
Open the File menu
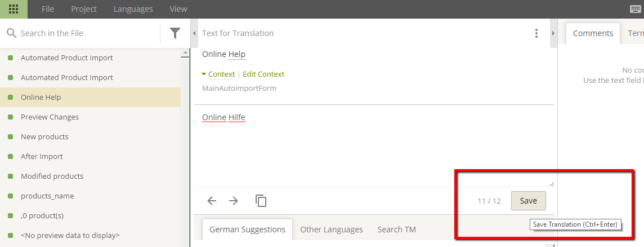coord(48,9)
